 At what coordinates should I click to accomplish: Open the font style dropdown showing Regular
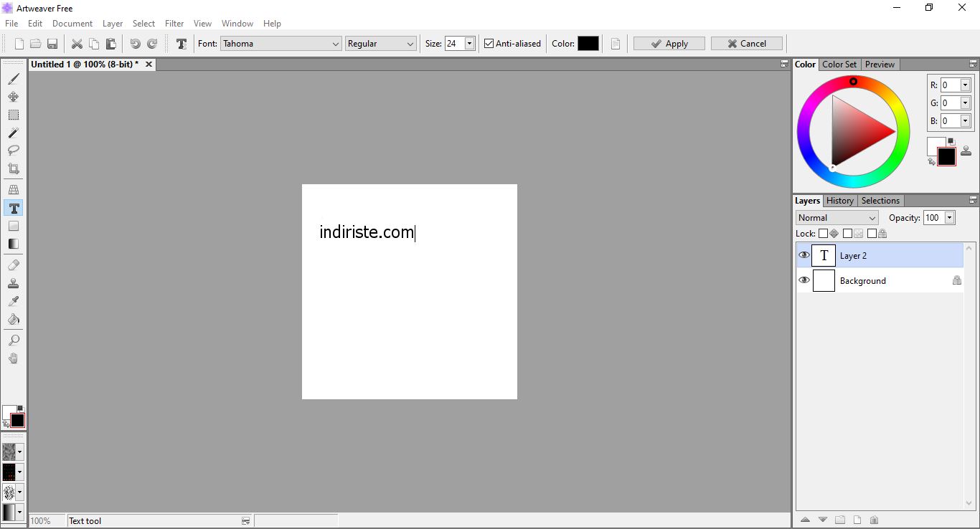[x=380, y=44]
